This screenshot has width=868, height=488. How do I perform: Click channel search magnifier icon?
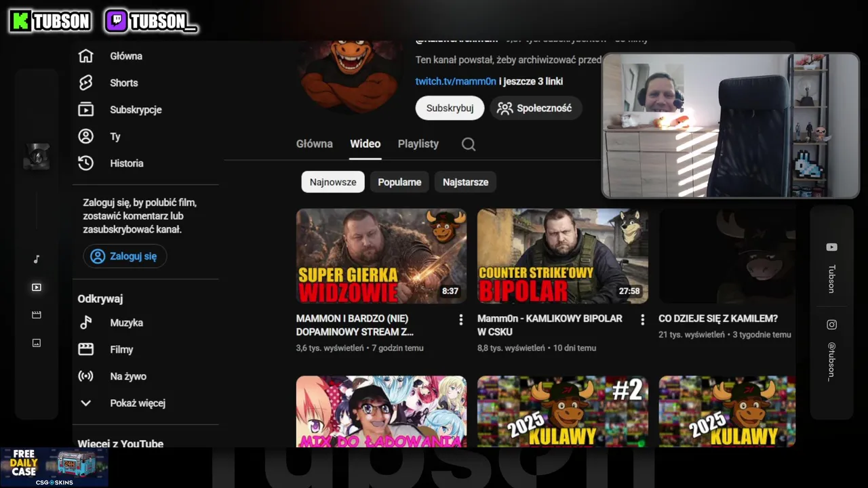point(469,144)
